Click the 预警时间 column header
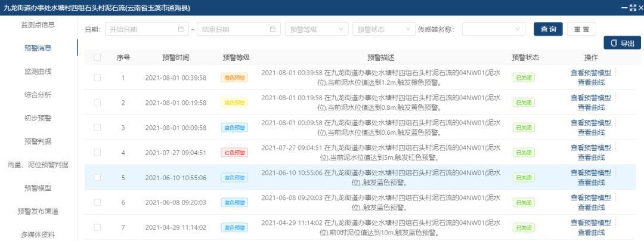Screen dimensions: 644x241 pos(176,57)
